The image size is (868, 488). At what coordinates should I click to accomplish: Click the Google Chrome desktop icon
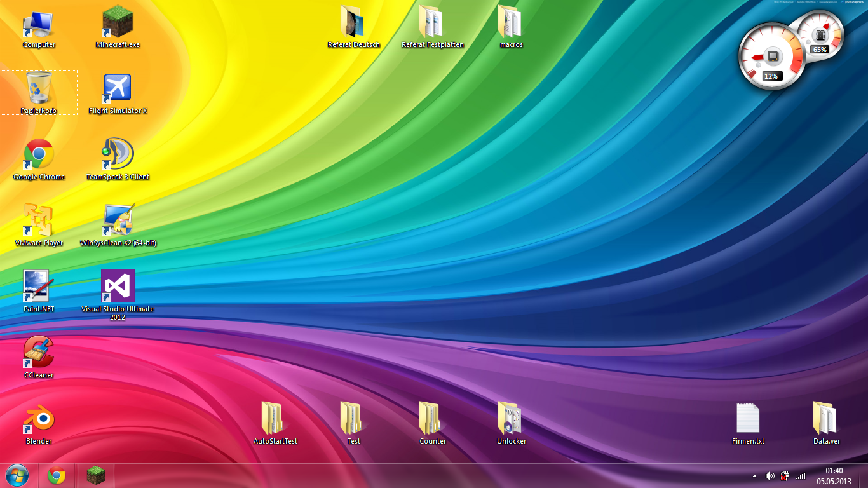click(x=39, y=155)
